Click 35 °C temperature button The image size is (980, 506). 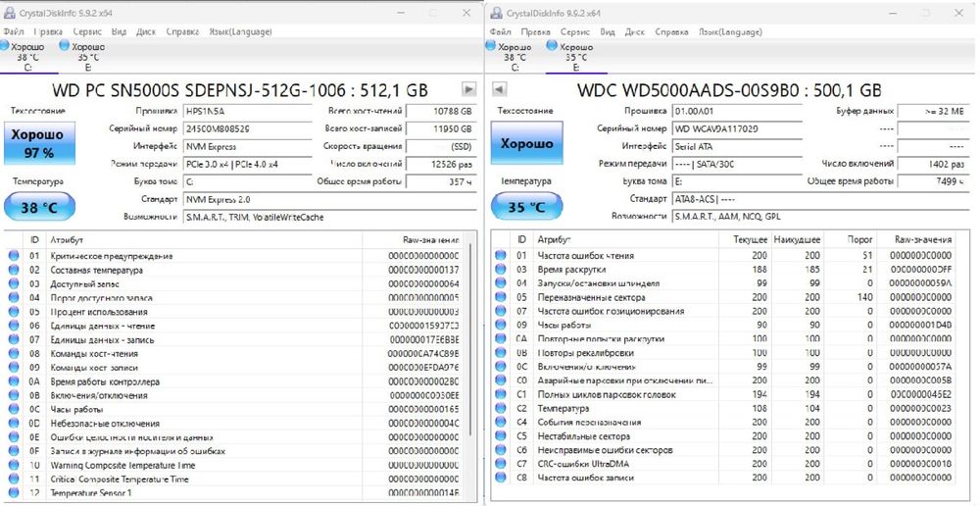[x=526, y=207]
